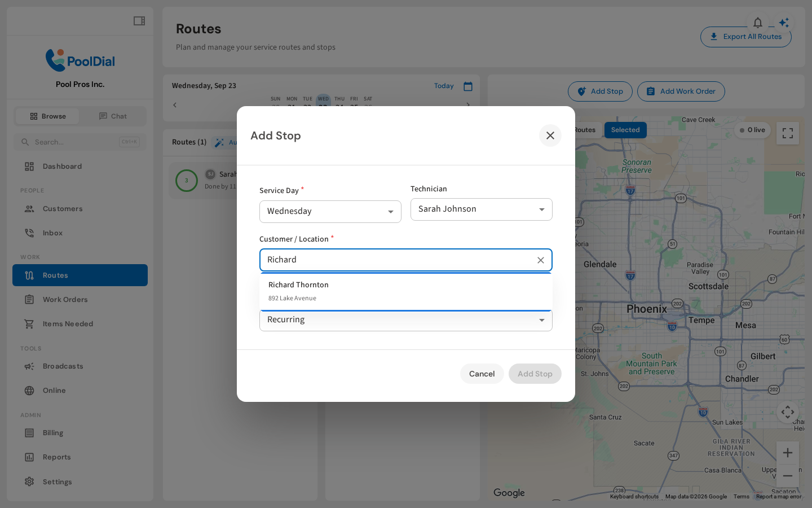
Task: Open Reports in sidebar
Action: pyautogui.click(x=80, y=457)
